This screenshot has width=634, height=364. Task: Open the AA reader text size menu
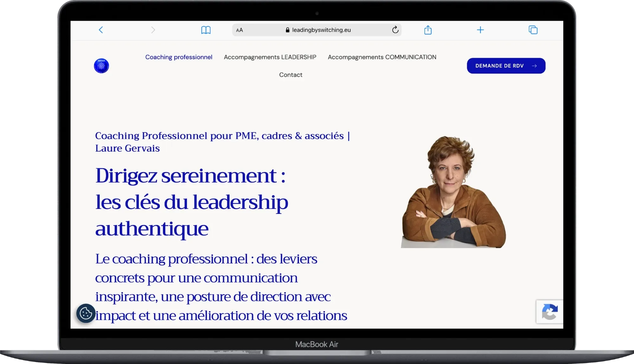point(239,30)
